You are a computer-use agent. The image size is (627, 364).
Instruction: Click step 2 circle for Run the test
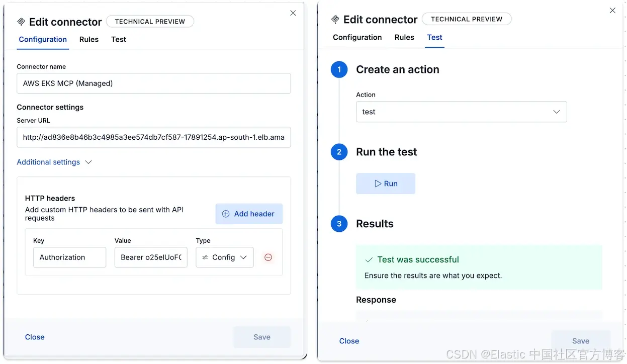(x=339, y=152)
